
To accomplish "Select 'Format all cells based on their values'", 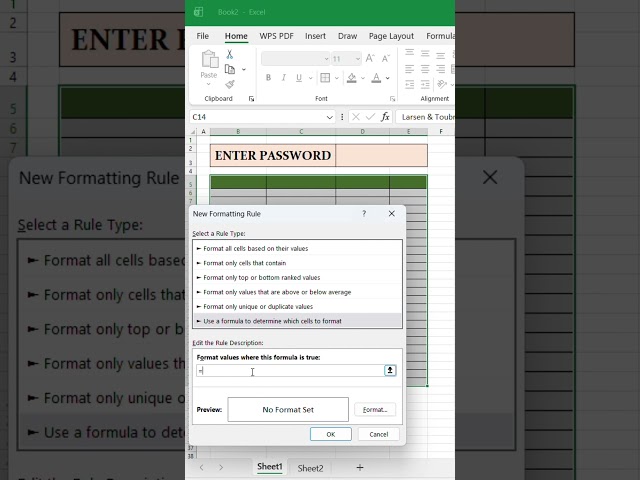I will 297,248.
